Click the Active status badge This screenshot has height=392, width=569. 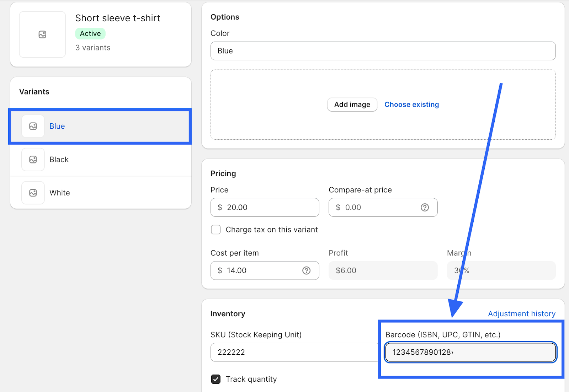tap(90, 33)
